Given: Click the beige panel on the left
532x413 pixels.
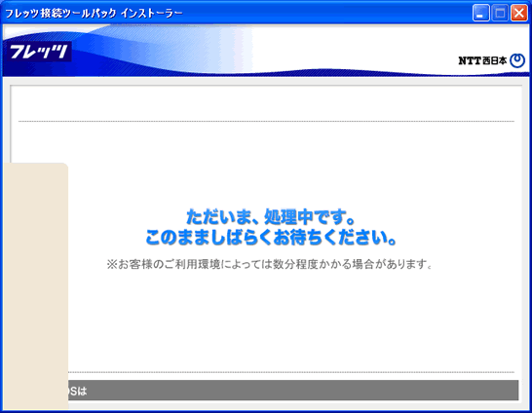Looking at the screenshot, I should (35, 286).
